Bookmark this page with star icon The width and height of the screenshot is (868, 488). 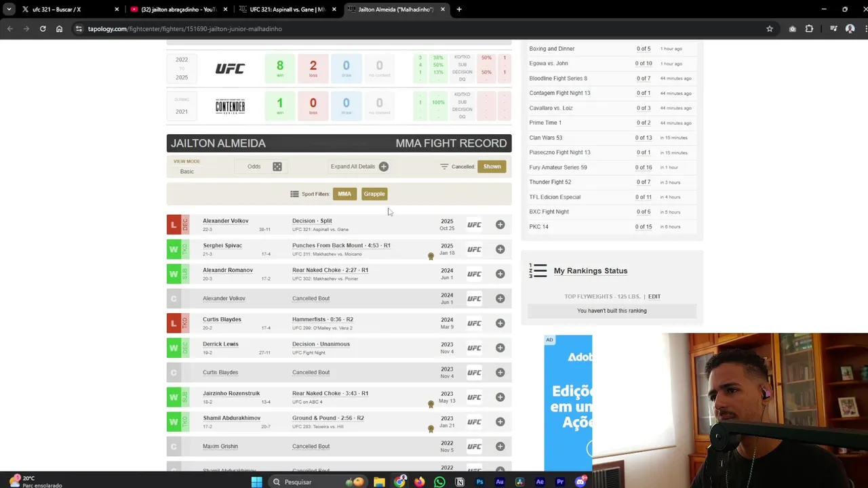[770, 28]
